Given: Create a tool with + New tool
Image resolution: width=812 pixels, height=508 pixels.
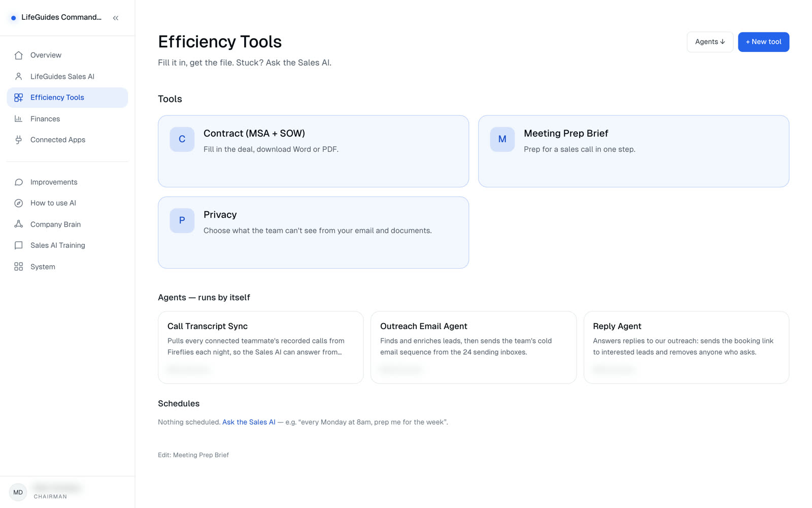Looking at the screenshot, I should coord(763,42).
